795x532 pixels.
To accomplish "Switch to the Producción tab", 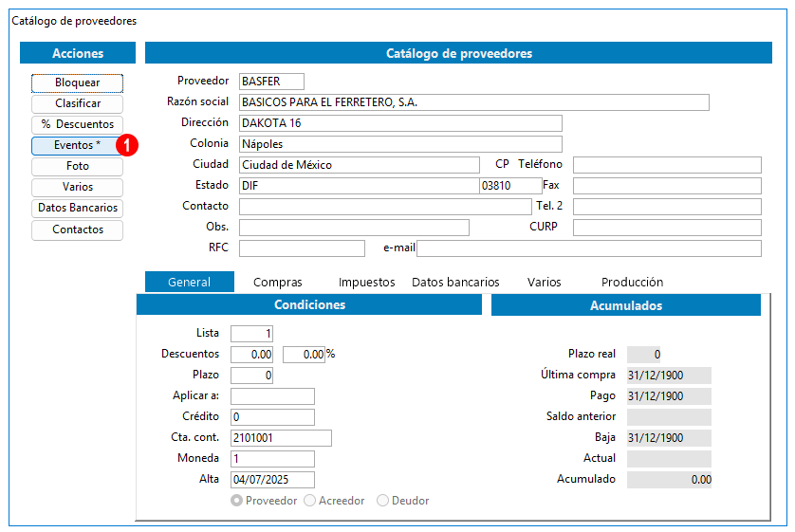I will [632, 283].
